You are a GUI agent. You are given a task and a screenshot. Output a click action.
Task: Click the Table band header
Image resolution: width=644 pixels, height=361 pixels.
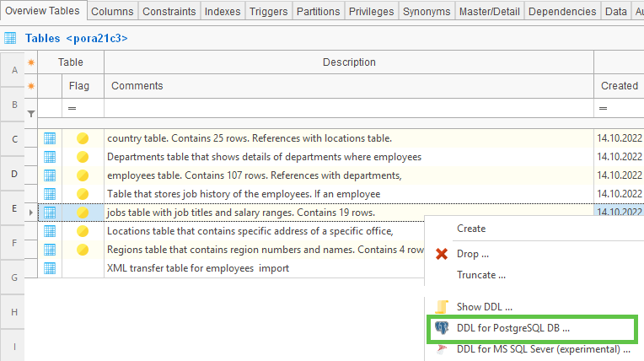(71, 62)
